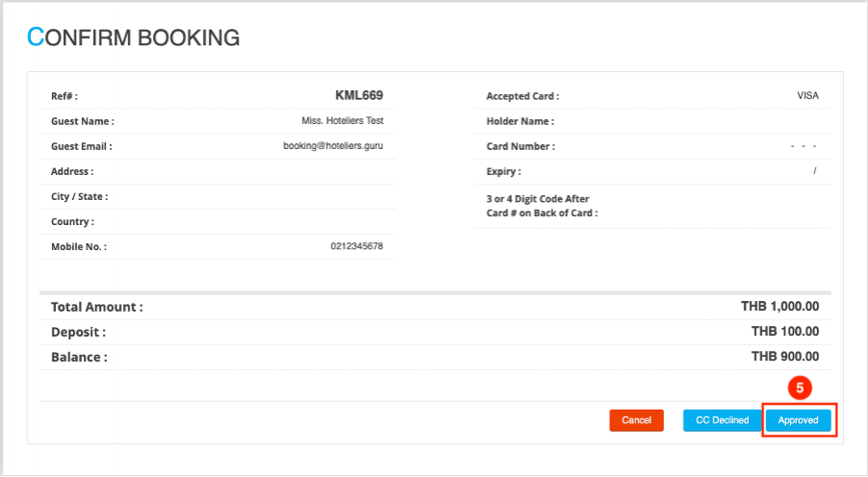Click the Card Number label
Viewport: 868px width, 477px height.
point(521,146)
